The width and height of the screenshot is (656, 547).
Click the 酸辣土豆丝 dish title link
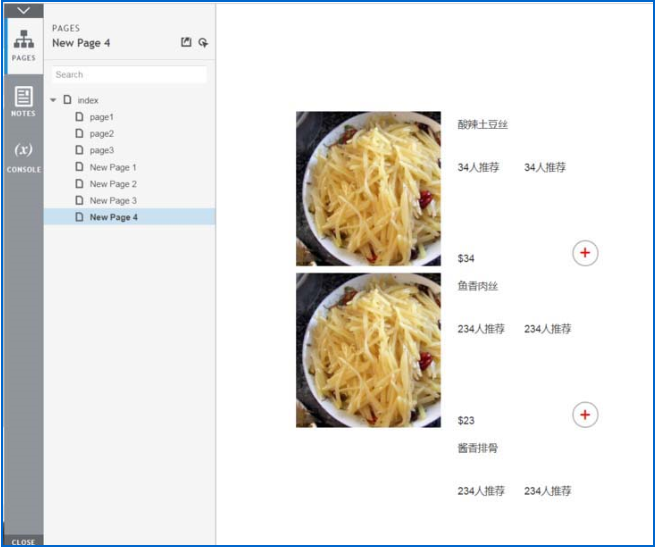pyautogui.click(x=483, y=124)
